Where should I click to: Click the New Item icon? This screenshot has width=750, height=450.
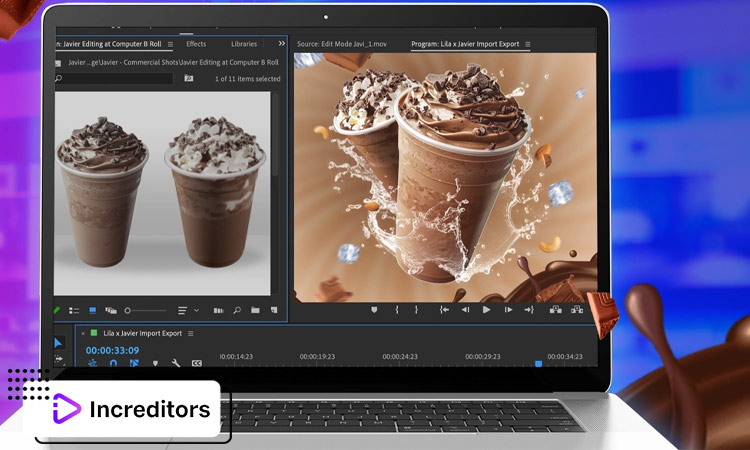pyautogui.click(x=274, y=310)
